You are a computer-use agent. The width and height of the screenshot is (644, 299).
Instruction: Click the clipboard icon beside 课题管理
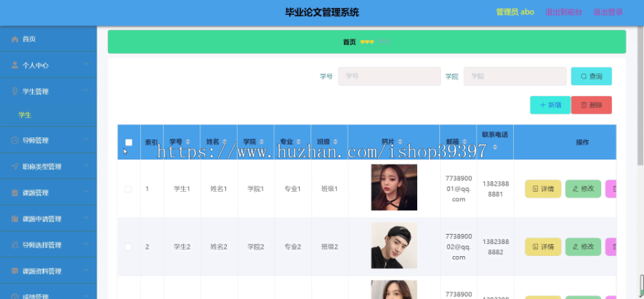(15, 192)
